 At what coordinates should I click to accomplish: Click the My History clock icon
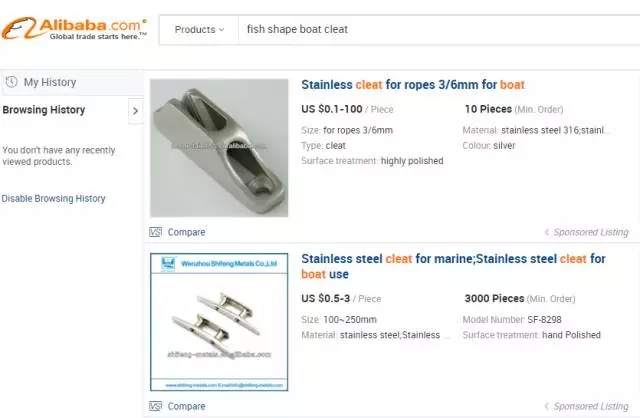(11, 82)
